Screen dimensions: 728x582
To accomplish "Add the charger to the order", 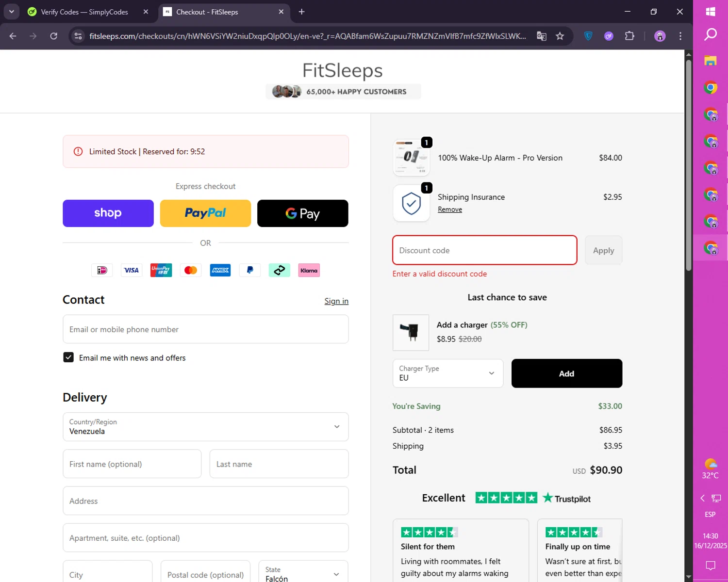I will (x=567, y=373).
